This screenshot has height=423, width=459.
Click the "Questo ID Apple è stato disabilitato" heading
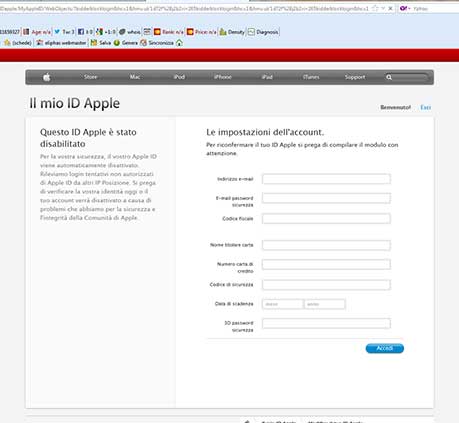pyautogui.click(x=88, y=138)
